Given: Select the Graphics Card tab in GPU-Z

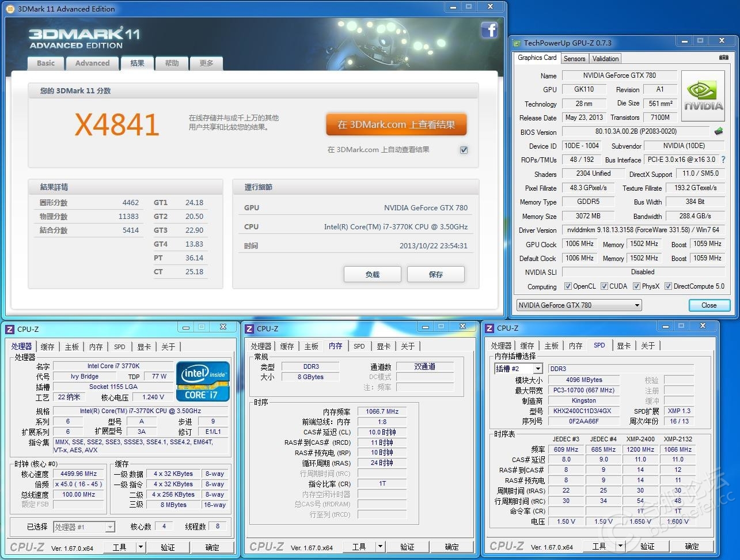Looking at the screenshot, I should point(537,58).
